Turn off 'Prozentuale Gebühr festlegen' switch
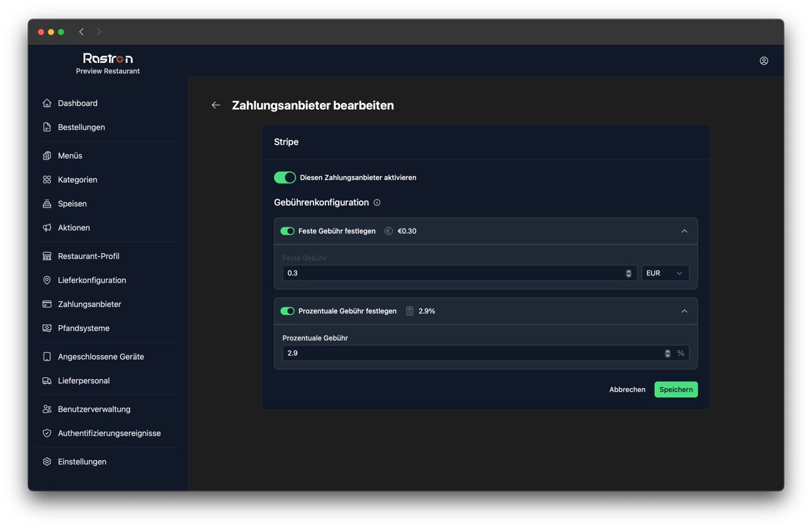 [x=287, y=311]
